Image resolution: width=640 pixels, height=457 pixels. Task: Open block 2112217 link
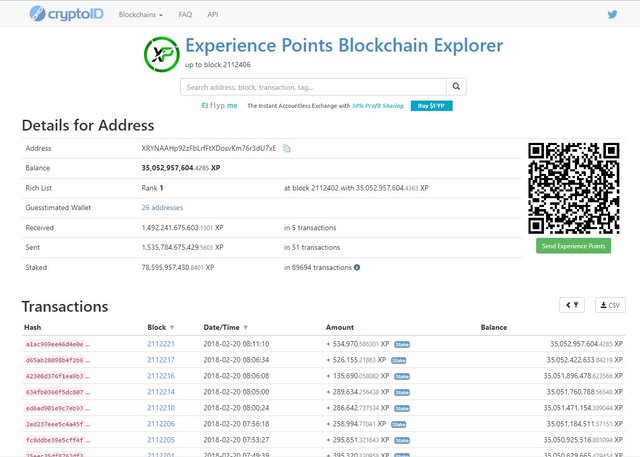pyautogui.click(x=161, y=360)
